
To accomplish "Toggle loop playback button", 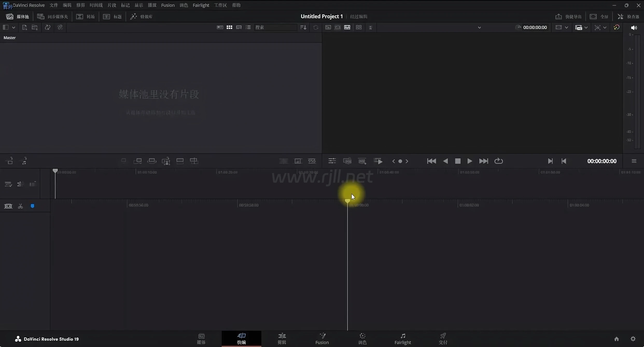I will coord(498,161).
